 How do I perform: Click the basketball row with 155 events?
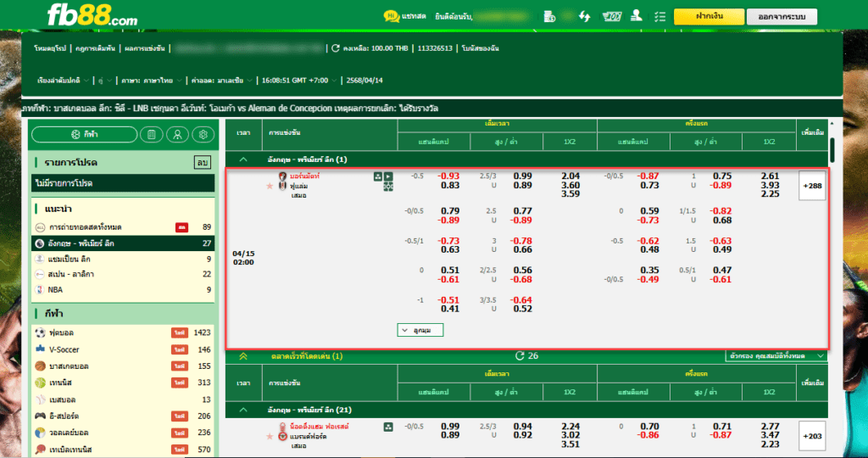coord(123,366)
